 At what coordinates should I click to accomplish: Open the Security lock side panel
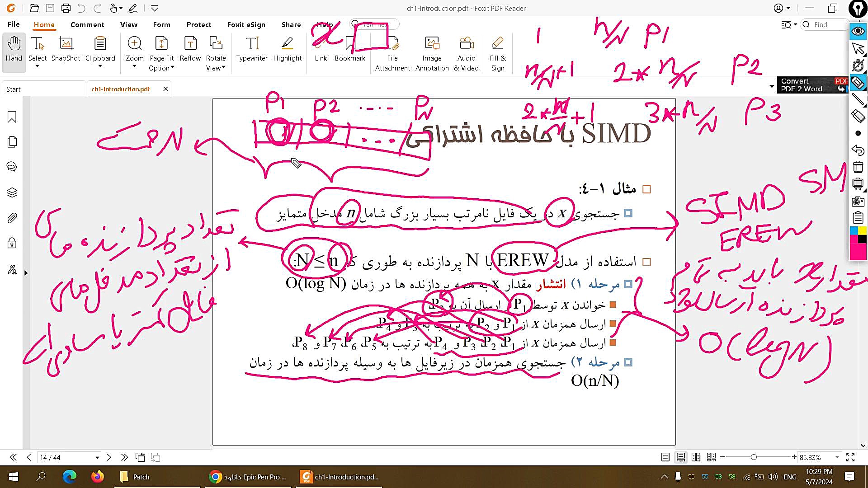(x=12, y=244)
